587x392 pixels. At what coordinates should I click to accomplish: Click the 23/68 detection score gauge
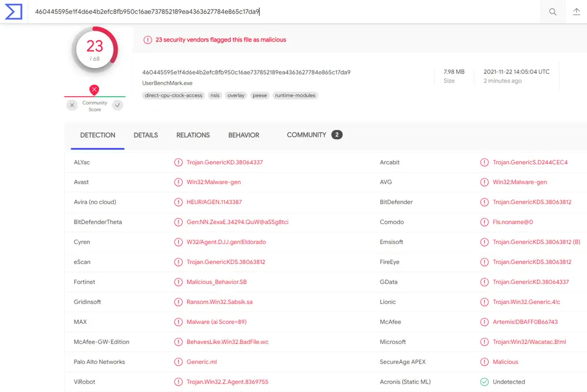coord(95,49)
